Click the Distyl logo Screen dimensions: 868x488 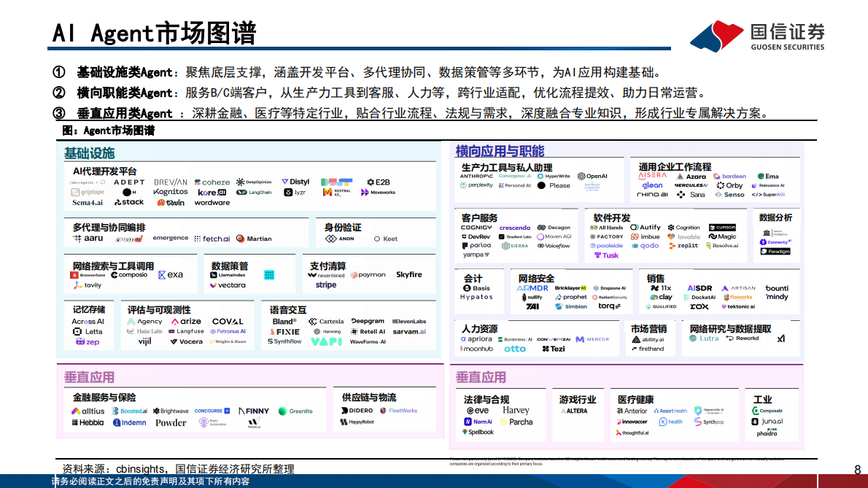[295, 182]
